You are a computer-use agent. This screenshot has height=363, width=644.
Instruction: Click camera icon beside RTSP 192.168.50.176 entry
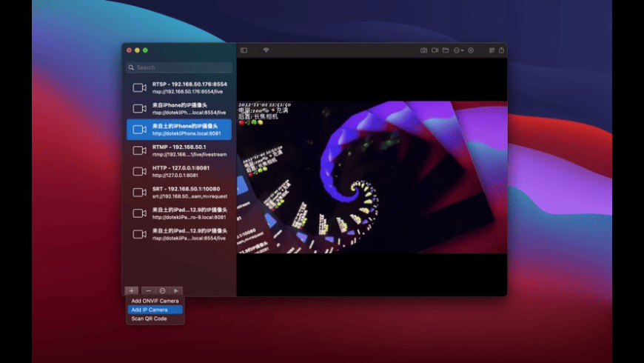140,87
